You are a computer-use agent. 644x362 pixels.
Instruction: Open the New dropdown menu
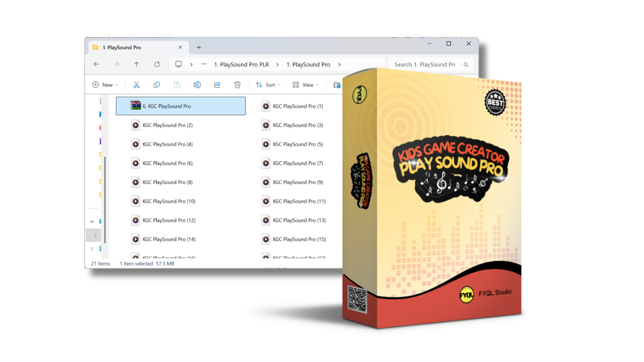[x=105, y=85]
